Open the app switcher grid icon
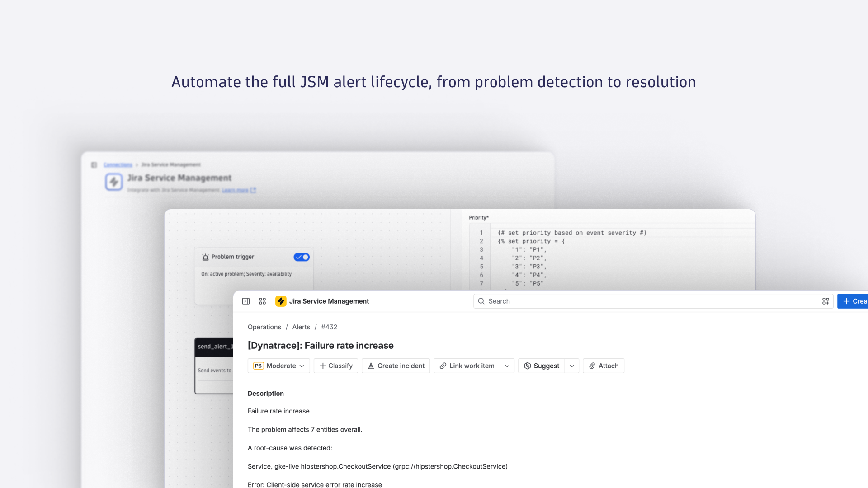 point(263,301)
